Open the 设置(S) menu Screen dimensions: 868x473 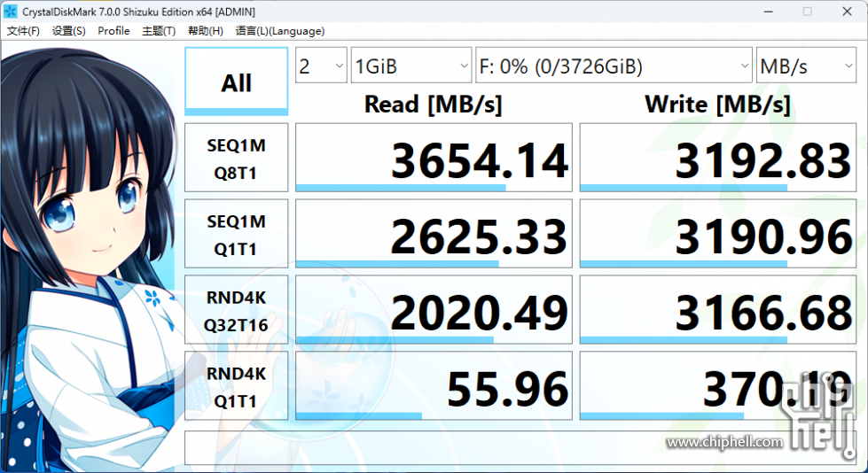click(68, 31)
